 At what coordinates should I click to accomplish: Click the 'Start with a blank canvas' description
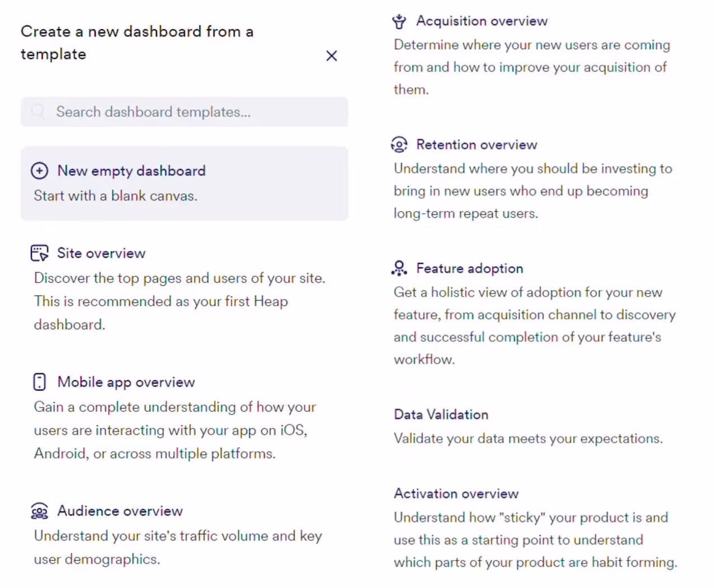pyautogui.click(x=116, y=196)
